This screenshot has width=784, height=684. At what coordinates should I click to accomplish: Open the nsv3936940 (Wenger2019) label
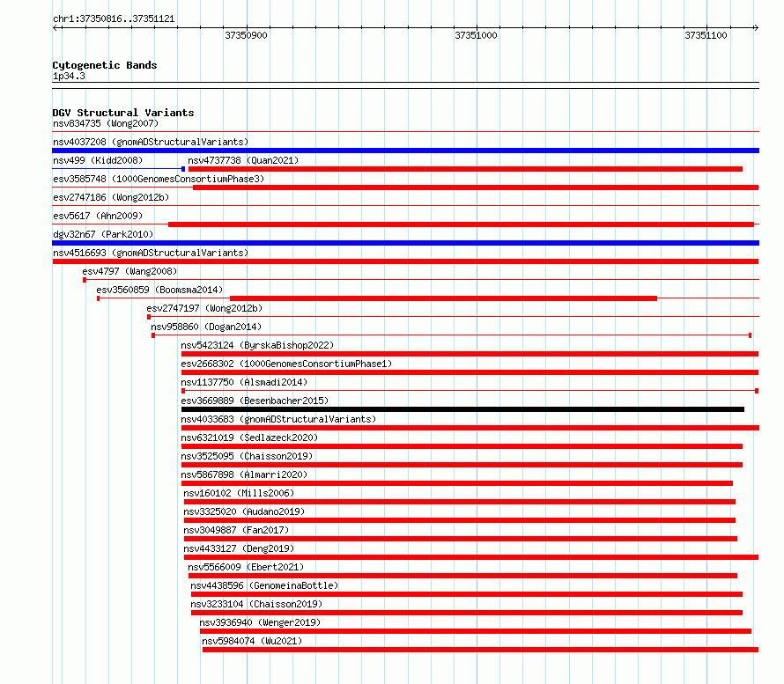click(x=260, y=622)
